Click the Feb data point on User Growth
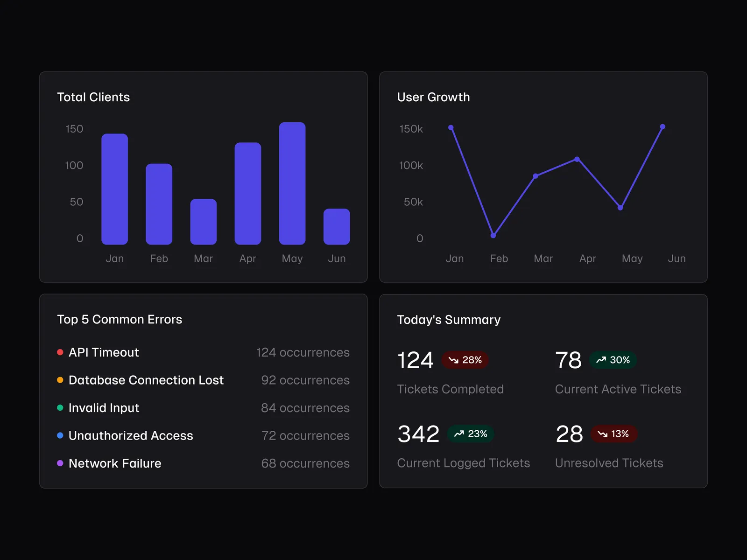The width and height of the screenshot is (747, 560). click(493, 236)
